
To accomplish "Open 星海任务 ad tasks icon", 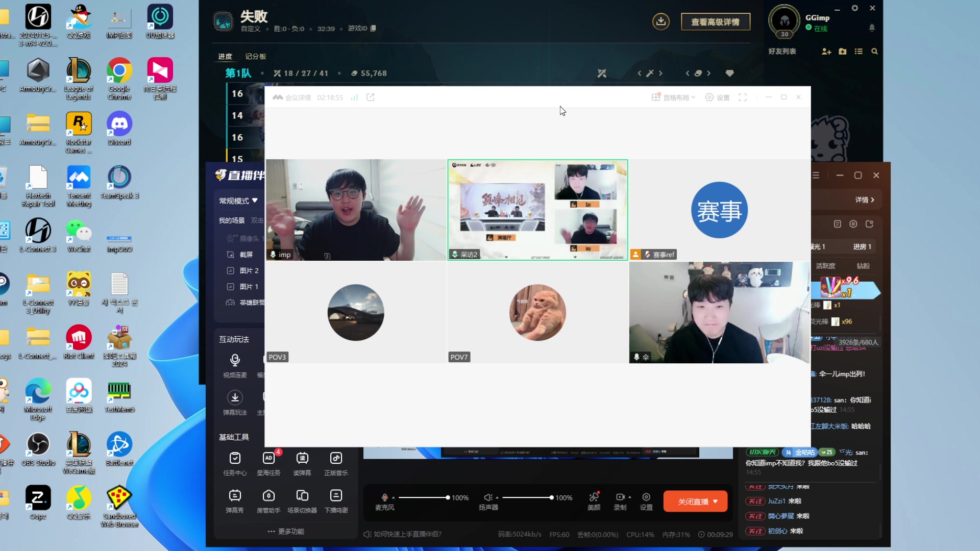I will [x=268, y=464].
